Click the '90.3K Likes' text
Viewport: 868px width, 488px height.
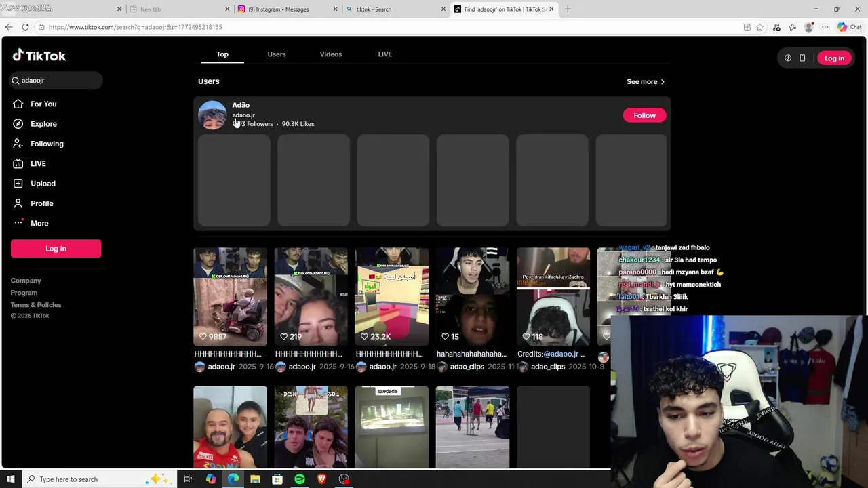(298, 124)
